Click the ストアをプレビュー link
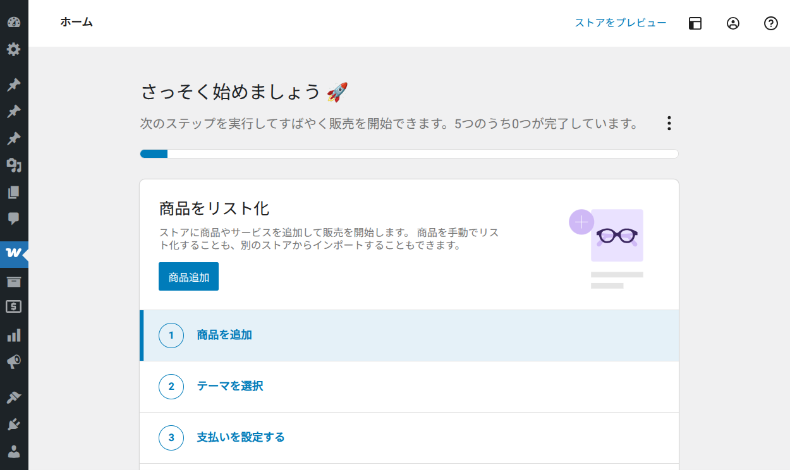 (621, 23)
